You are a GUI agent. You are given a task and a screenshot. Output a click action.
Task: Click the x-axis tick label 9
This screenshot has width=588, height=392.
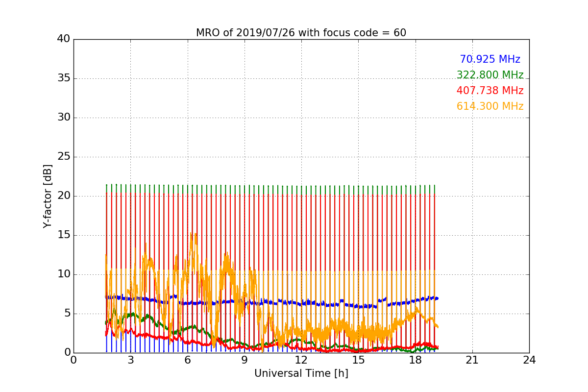coord(245,360)
